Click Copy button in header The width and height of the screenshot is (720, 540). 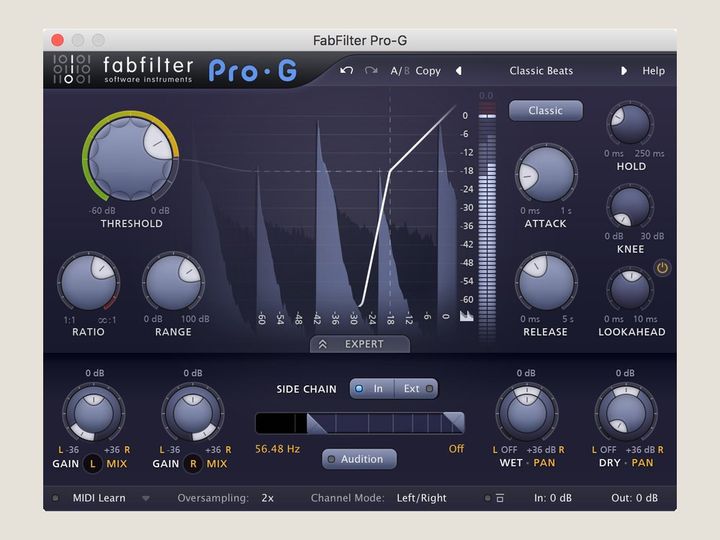pyautogui.click(x=428, y=71)
